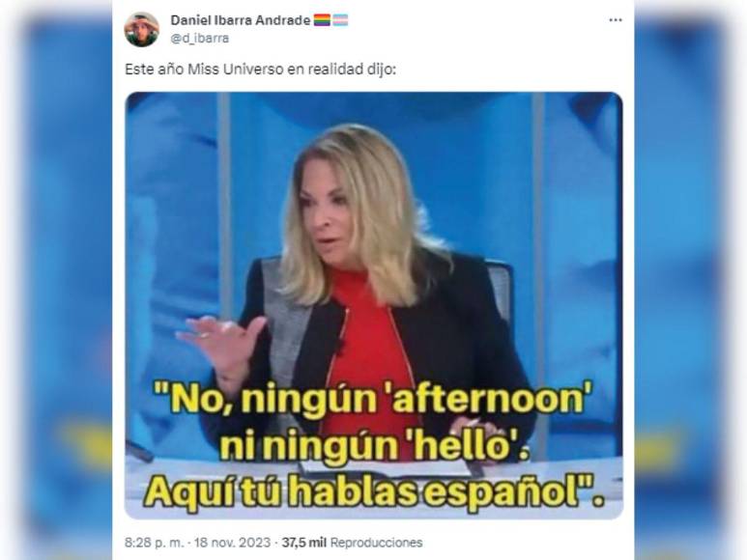Click the woman's raised hand in image
The width and height of the screenshot is (747, 560).
click(221, 344)
